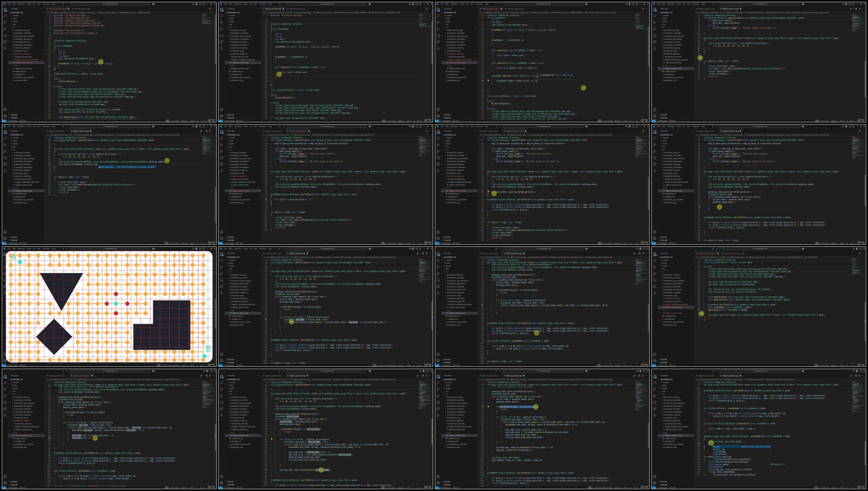Click Run C++ play icon in bottom-right frame
This screenshot has height=491, width=868.
click(851, 375)
